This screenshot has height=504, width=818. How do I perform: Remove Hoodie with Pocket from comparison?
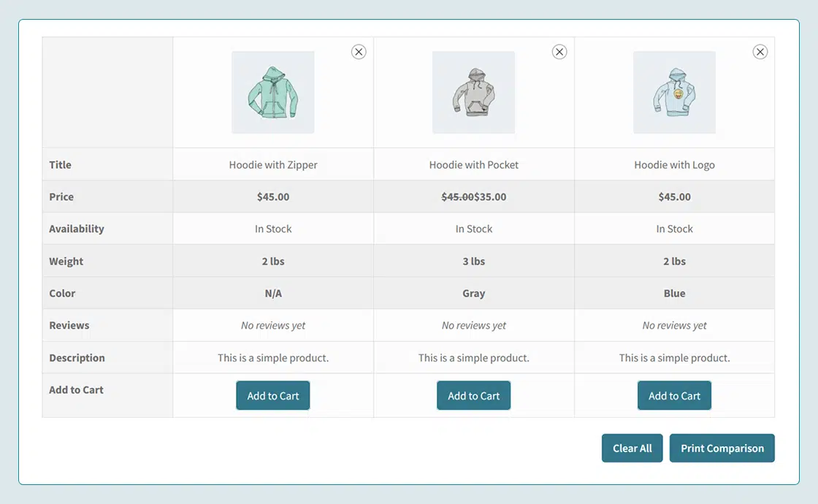(559, 52)
